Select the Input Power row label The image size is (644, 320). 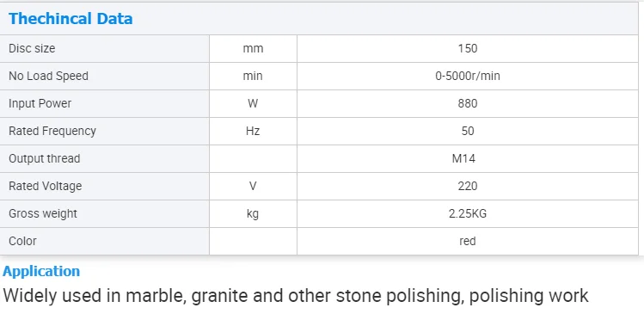coord(40,103)
